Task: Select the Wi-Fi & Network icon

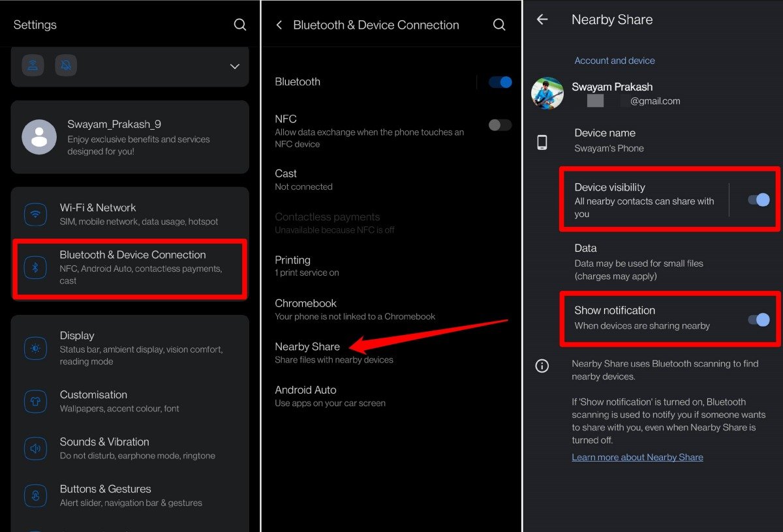Action: click(36, 213)
